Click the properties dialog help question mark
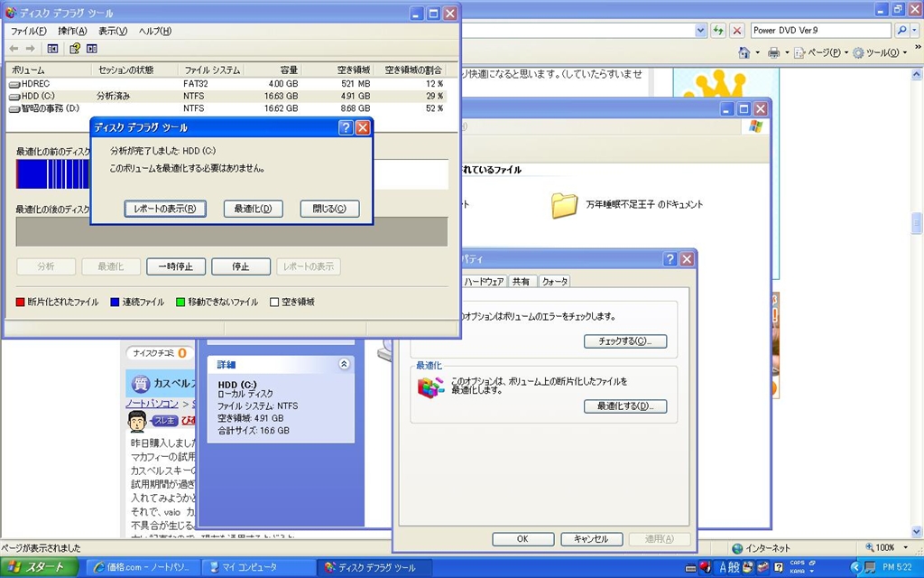Viewport: 924px width, 578px height. click(x=670, y=259)
